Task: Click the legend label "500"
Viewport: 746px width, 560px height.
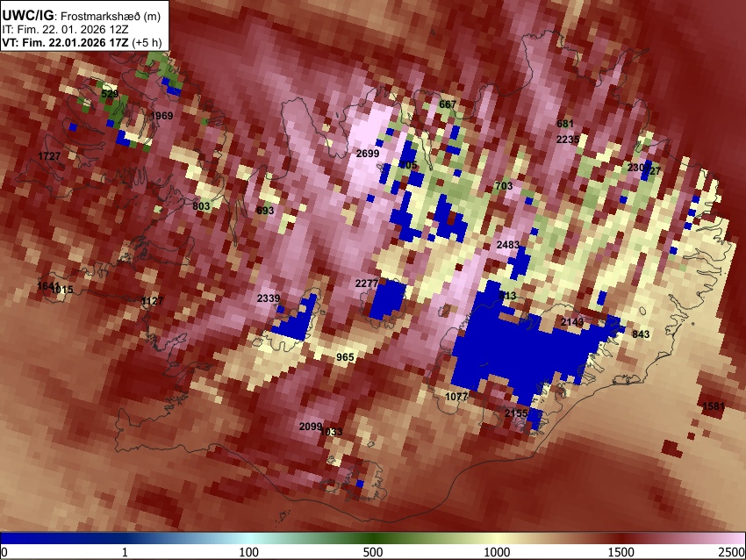Action: coord(373,552)
